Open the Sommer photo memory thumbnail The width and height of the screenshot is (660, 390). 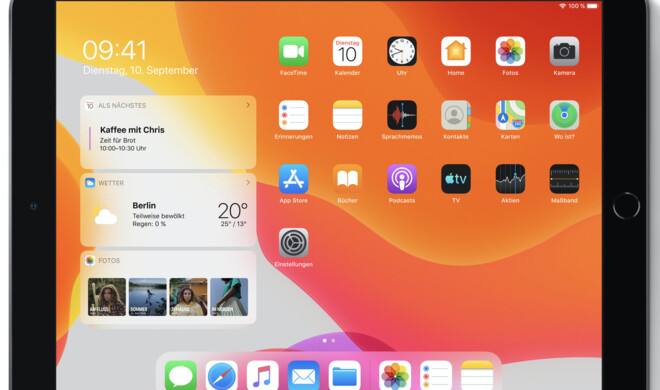tap(147, 297)
